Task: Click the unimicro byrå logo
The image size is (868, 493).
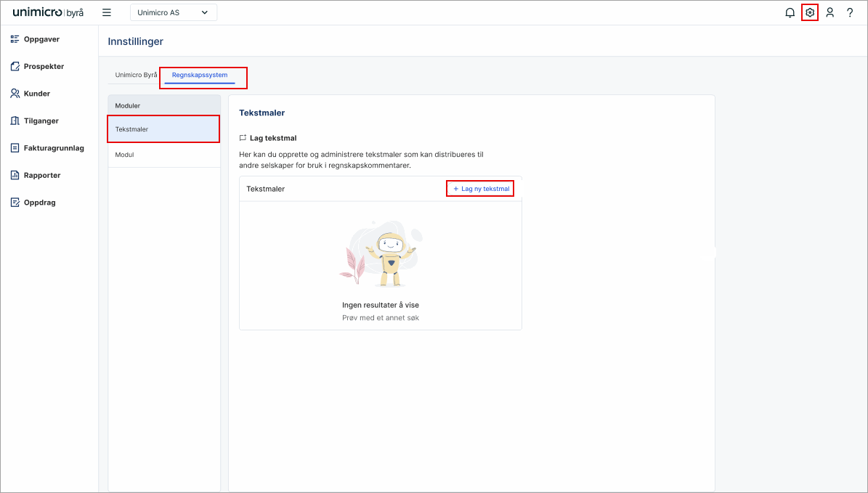Action: point(48,12)
